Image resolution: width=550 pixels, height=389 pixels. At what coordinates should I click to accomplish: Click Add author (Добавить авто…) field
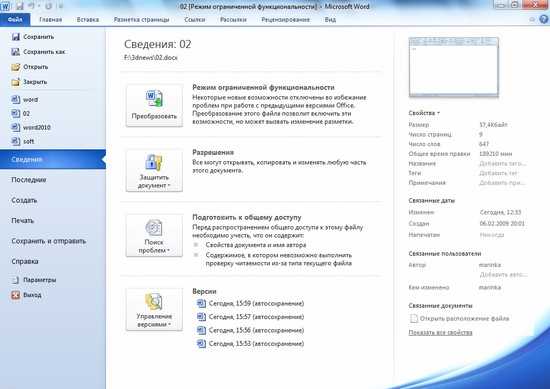point(503,275)
